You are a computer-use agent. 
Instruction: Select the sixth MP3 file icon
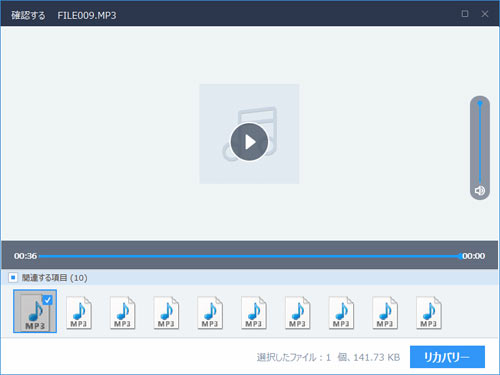pyautogui.click(x=254, y=313)
